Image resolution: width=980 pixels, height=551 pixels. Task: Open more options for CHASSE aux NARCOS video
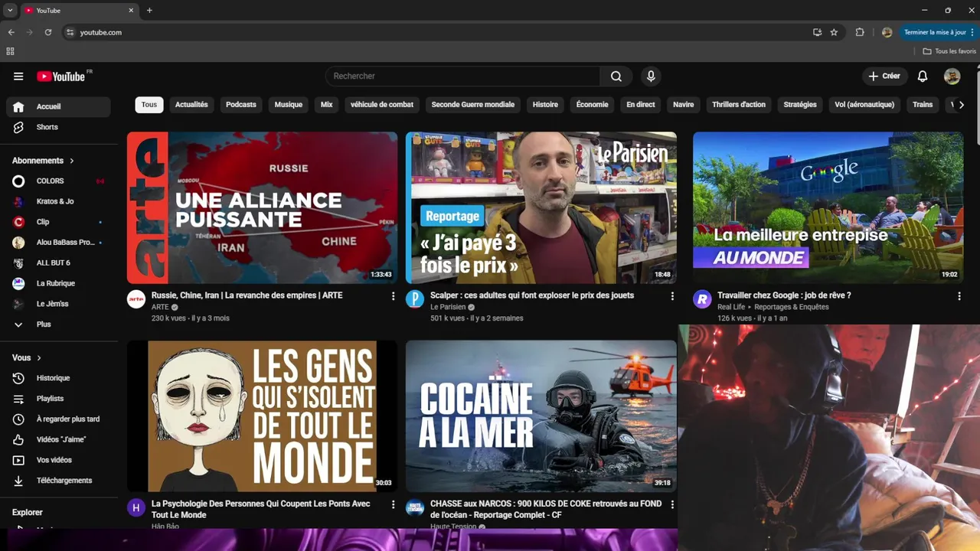tap(672, 505)
